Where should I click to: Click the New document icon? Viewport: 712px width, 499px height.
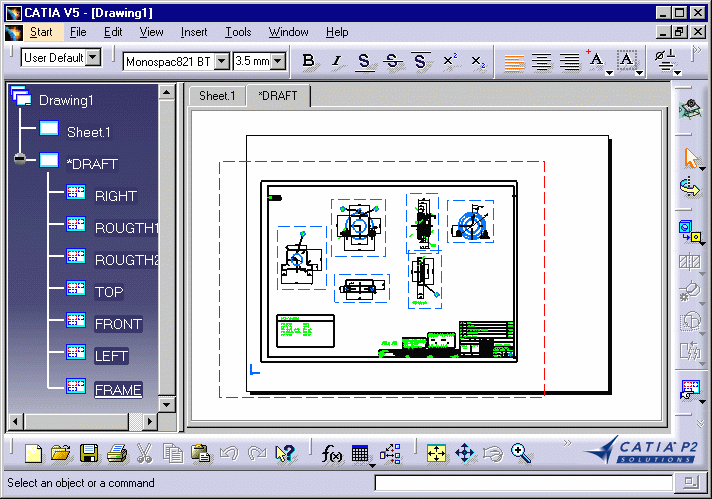[x=34, y=453]
